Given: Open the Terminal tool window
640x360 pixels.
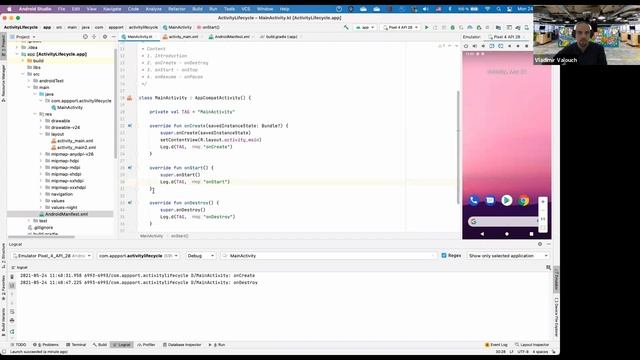Looking at the screenshot, I should coord(76,345).
